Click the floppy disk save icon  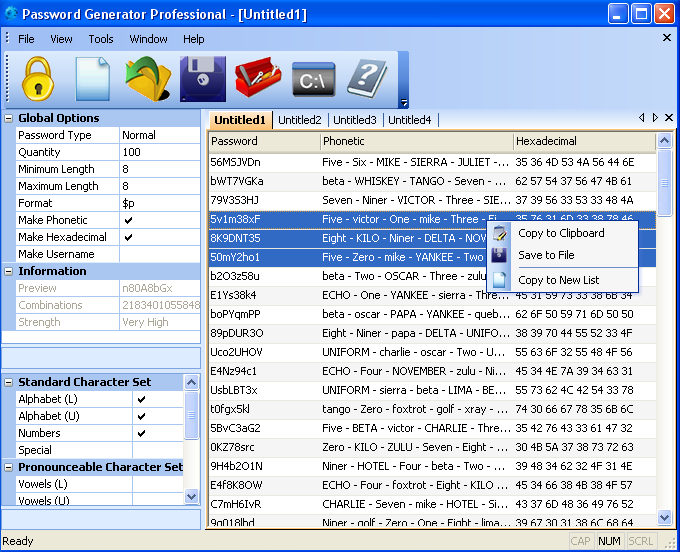(x=203, y=78)
